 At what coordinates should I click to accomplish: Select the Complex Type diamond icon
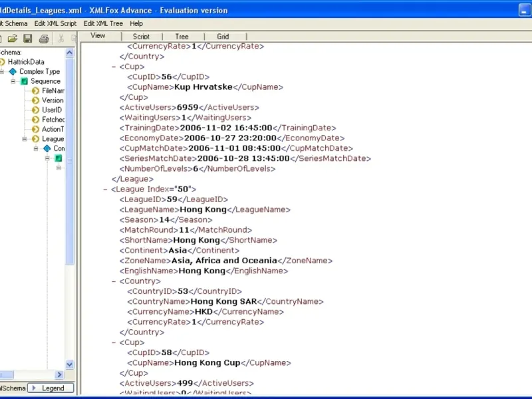(x=13, y=72)
